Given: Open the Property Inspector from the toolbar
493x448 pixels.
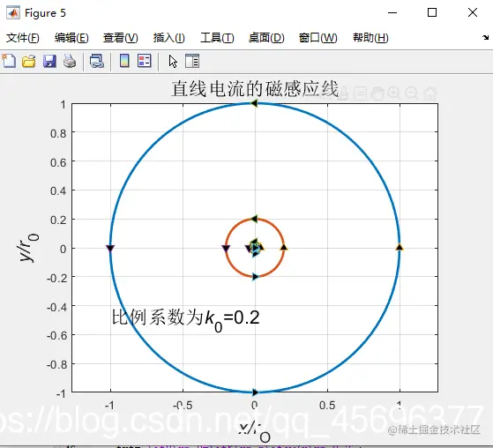Looking at the screenshot, I should 192,61.
